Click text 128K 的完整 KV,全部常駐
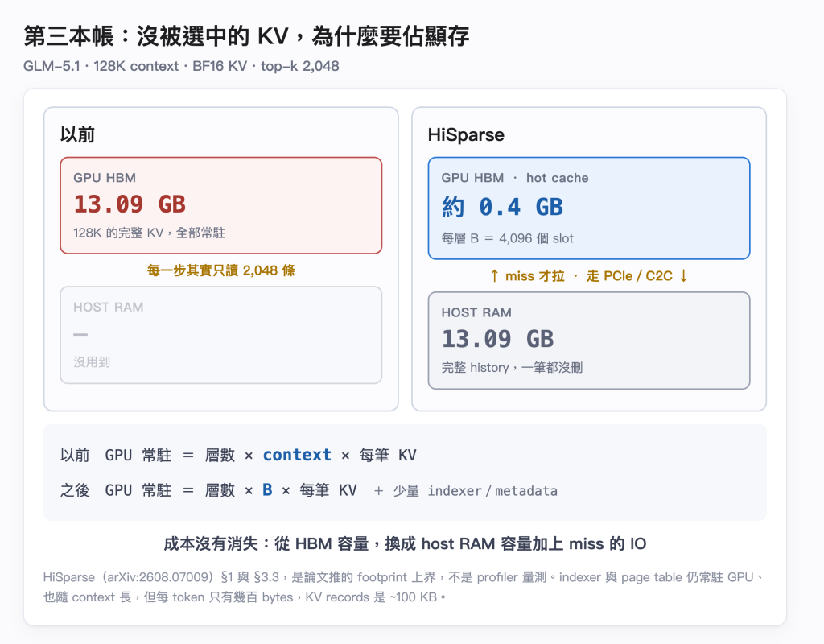Viewport: 824px width, 644px height. click(x=149, y=233)
